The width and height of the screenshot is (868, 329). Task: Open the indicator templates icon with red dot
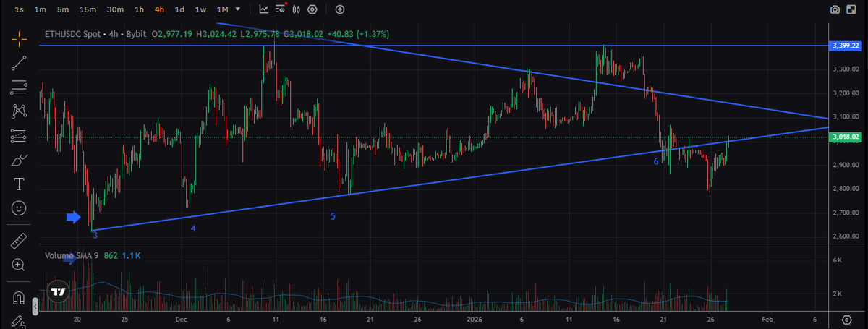coord(279,9)
